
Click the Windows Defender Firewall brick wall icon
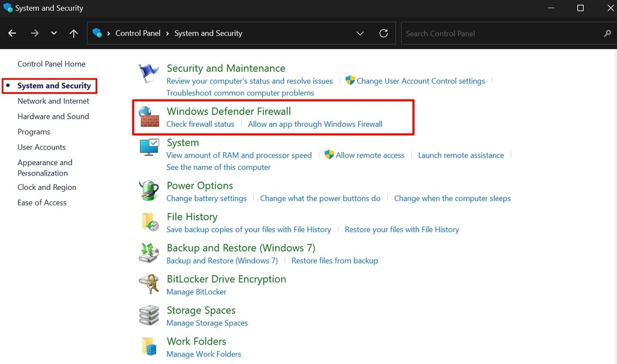click(x=149, y=118)
